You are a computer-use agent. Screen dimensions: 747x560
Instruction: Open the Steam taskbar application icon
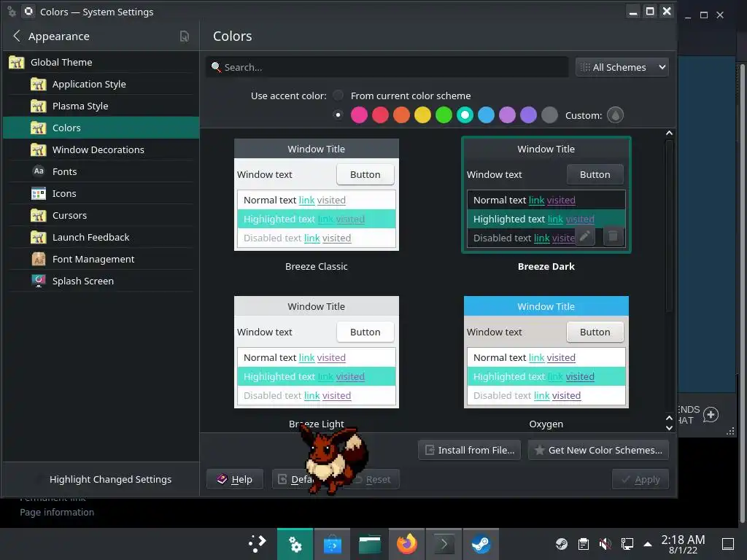[481, 544]
